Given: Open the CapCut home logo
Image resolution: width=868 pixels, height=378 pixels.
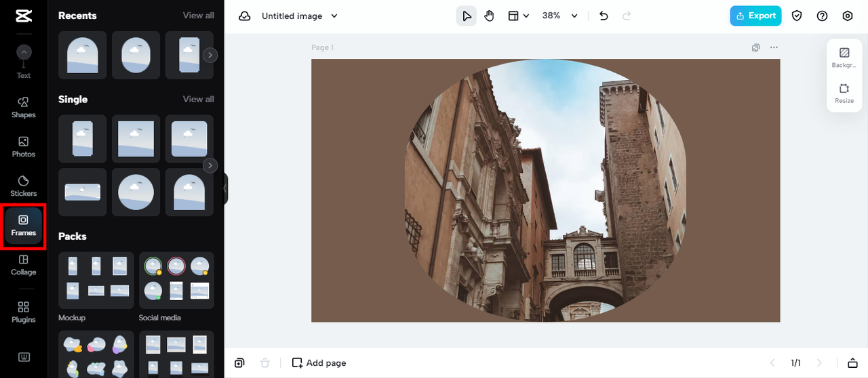Looking at the screenshot, I should pos(24,16).
